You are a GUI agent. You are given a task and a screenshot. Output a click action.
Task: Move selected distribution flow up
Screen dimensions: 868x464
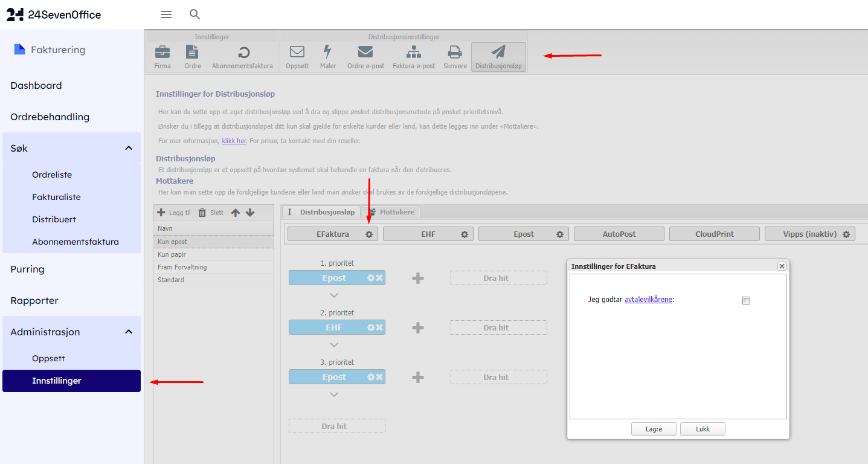pos(236,213)
